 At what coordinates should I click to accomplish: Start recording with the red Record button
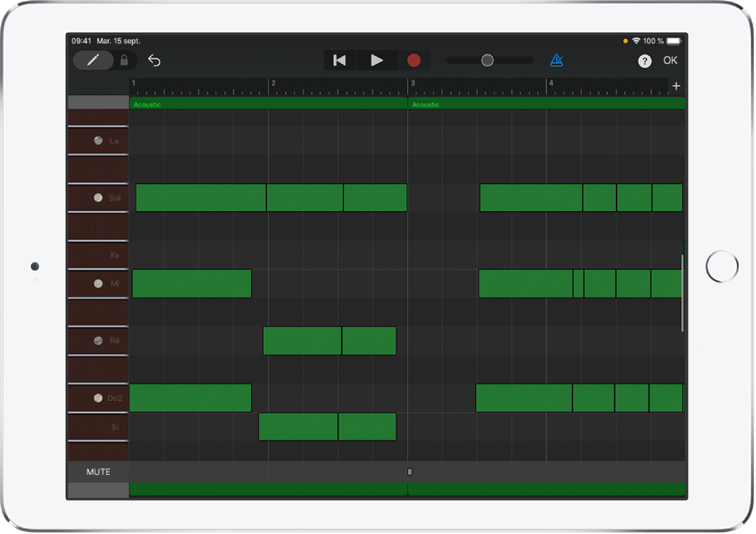click(413, 61)
